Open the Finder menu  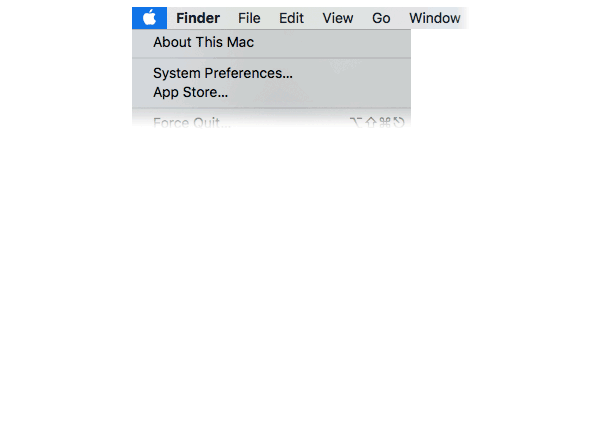(x=198, y=18)
